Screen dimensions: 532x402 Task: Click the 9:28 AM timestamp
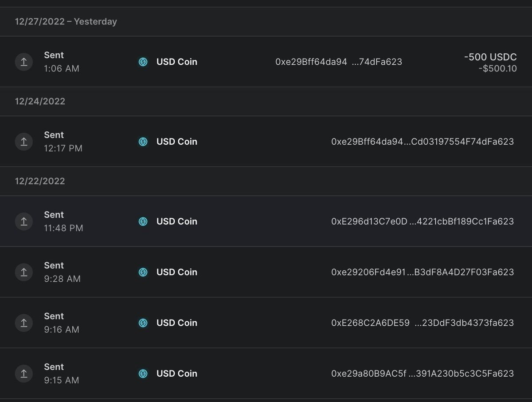tap(62, 279)
